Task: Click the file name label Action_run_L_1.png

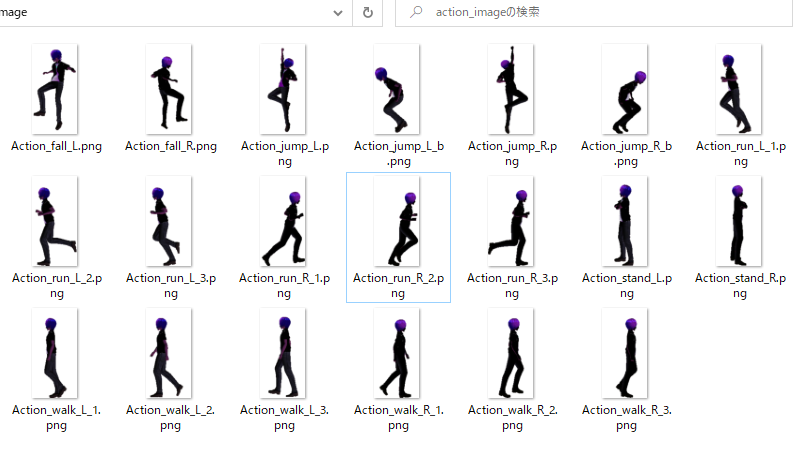Action: click(741, 154)
